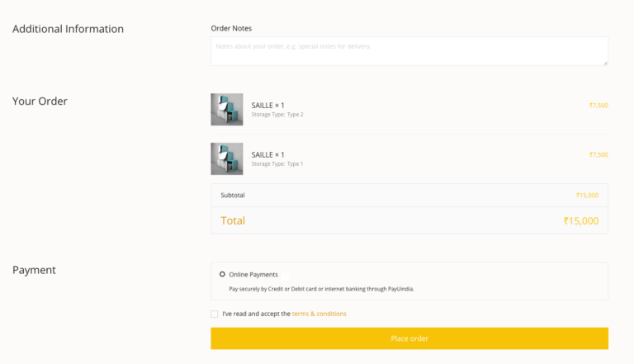Click the resize grip of Order Notes box

point(605,63)
